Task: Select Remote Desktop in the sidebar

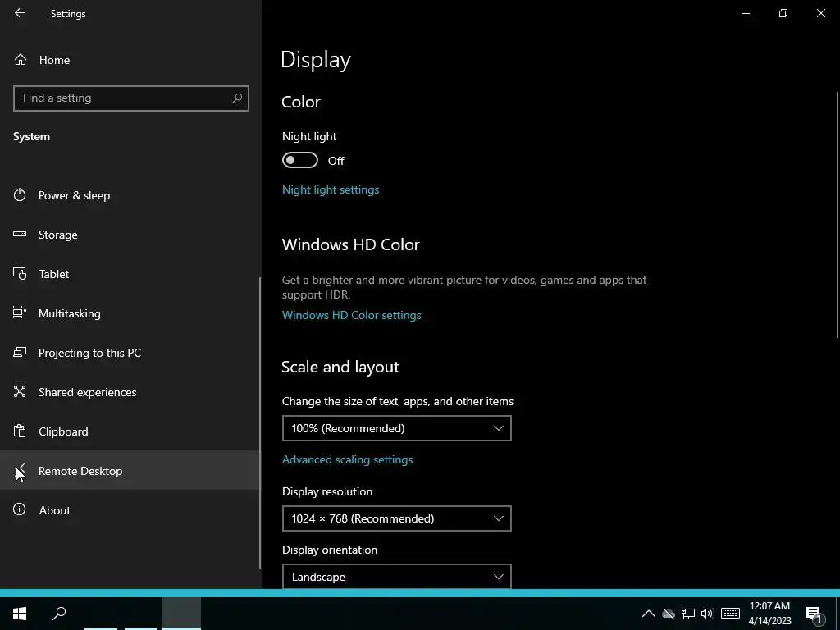Action: (131, 470)
